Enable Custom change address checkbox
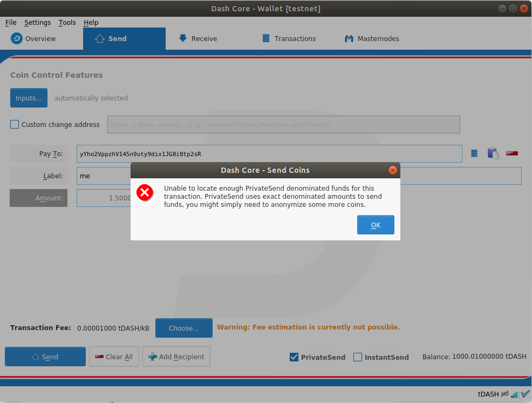Screen dimensions: 532x403 (15, 124)
